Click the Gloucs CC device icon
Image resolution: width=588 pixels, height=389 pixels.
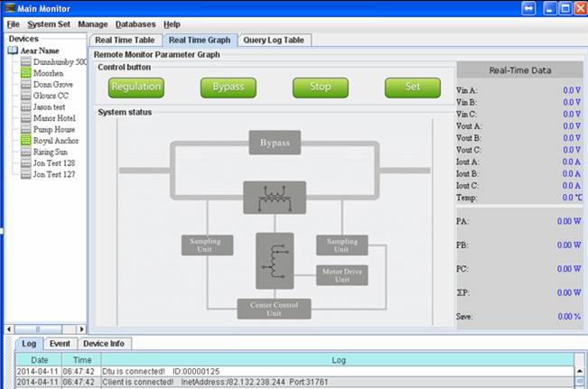(x=26, y=96)
